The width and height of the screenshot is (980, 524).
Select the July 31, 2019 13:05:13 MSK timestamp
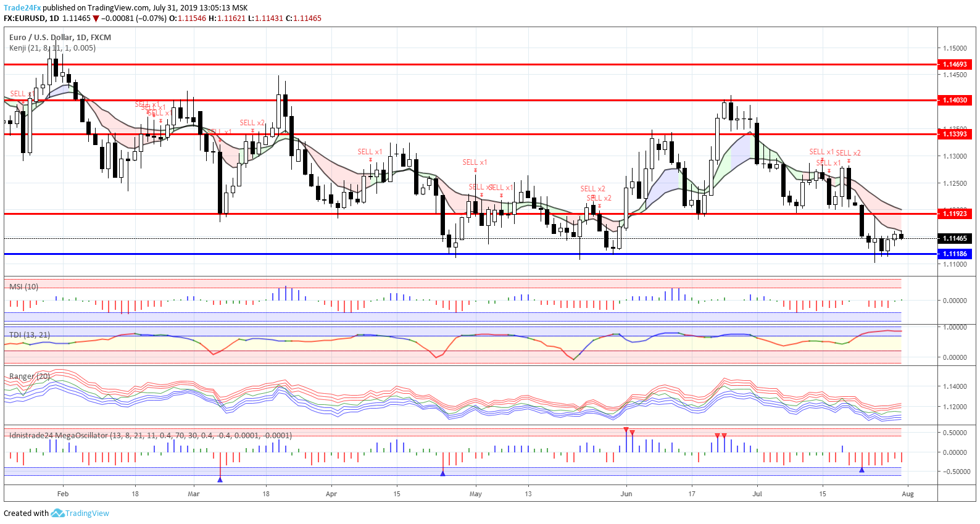(x=200, y=8)
